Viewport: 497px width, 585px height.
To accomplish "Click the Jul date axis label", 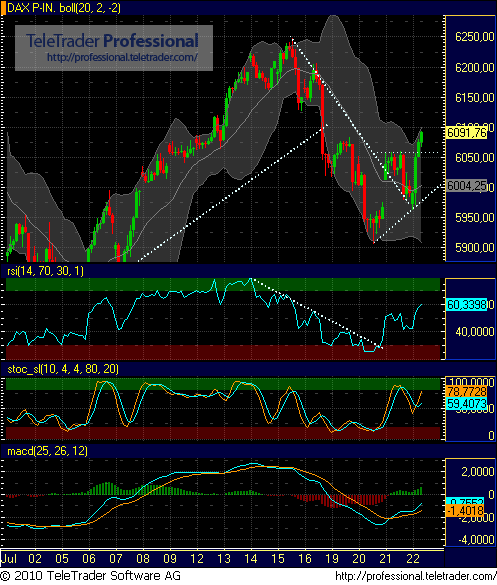I will pos(9,559).
